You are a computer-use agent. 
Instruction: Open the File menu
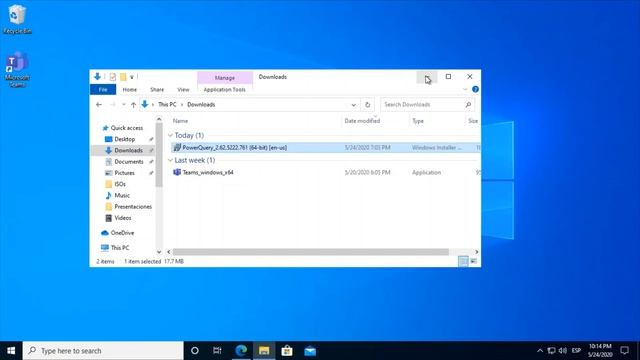pos(103,89)
